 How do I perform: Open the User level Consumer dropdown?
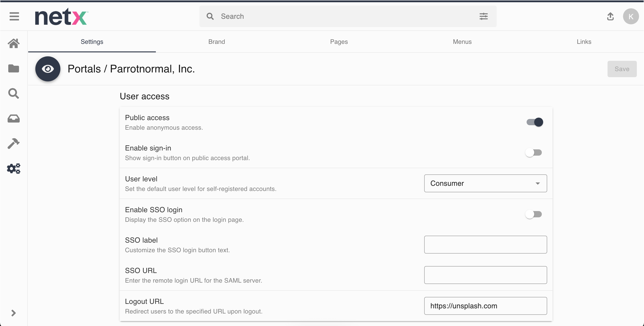coord(485,183)
